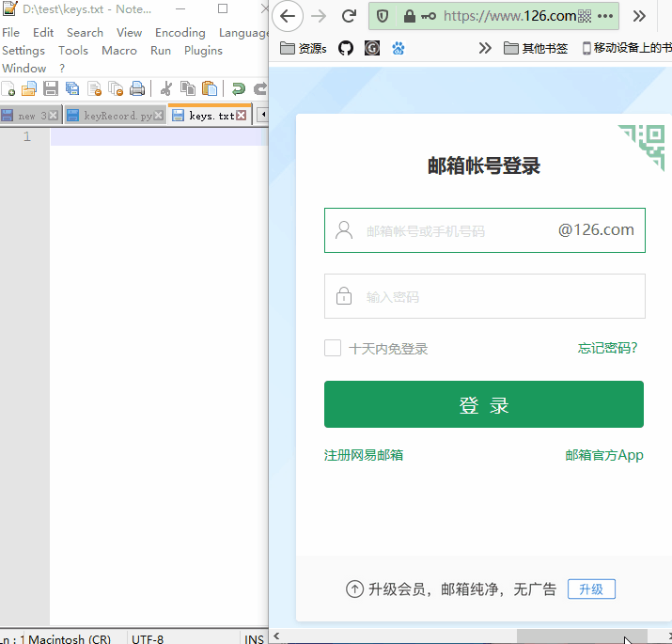Click the Save file toolbar icon
Image resolution: width=672 pixels, height=644 pixels.
[51, 88]
